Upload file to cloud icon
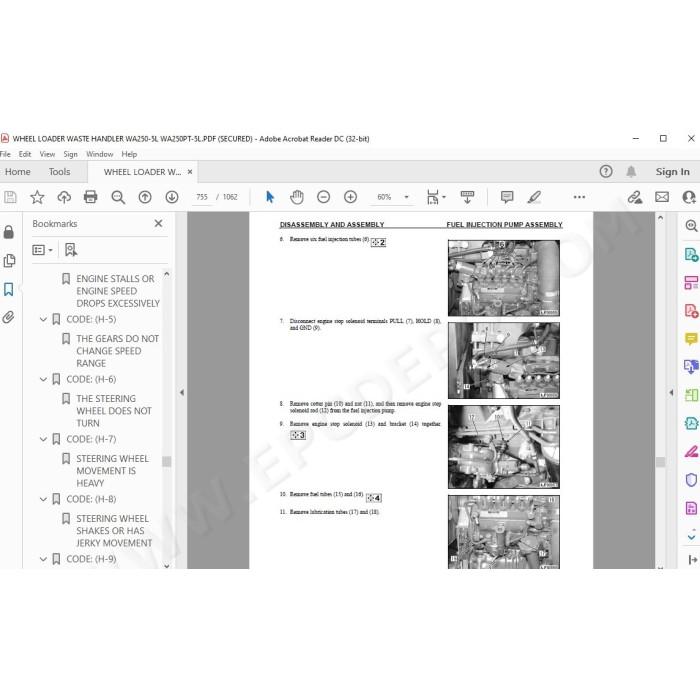The height and width of the screenshot is (700, 700). pyautogui.click(x=64, y=197)
